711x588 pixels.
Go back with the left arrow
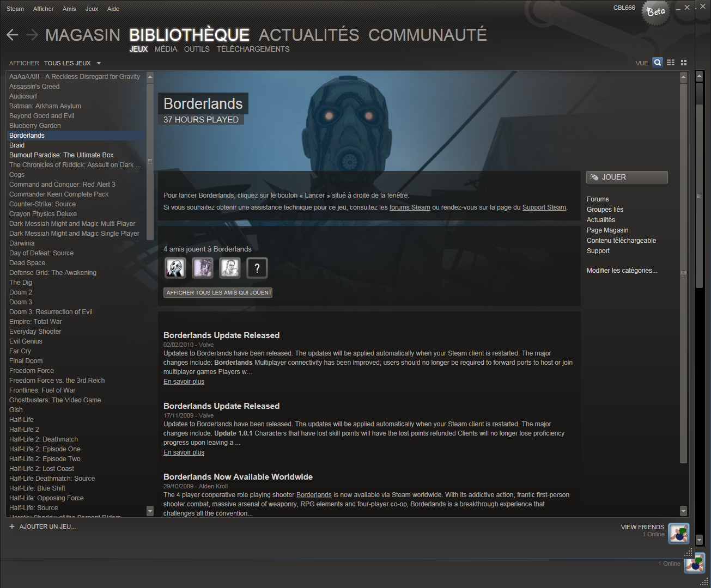click(x=13, y=35)
